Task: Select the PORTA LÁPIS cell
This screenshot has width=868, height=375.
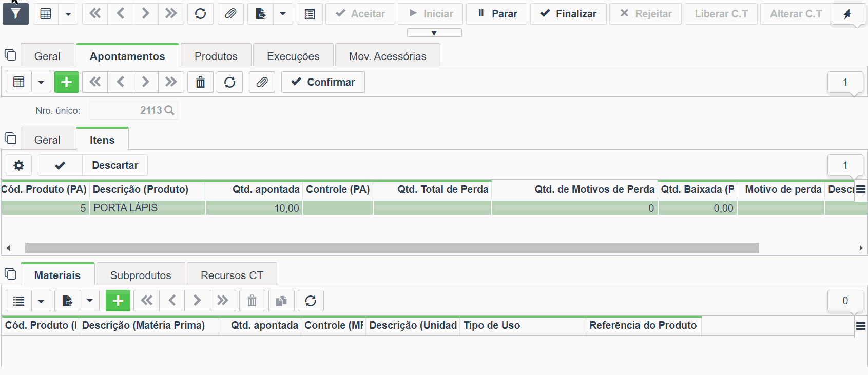Action: 148,208
